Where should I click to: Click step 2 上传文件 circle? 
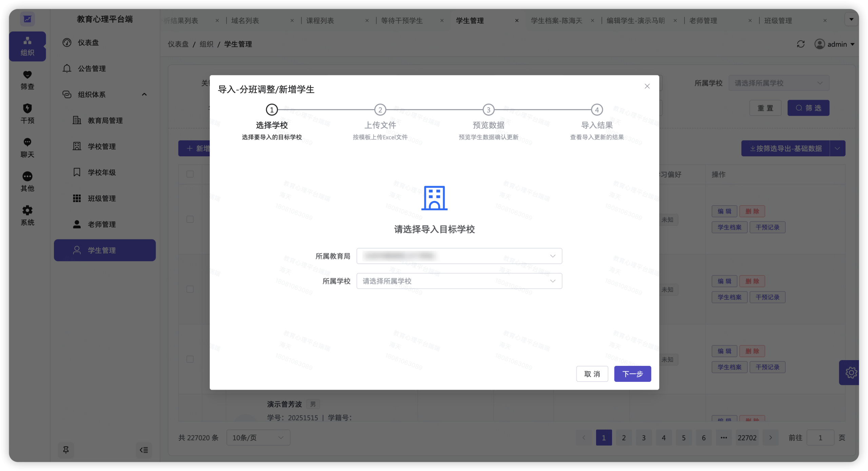380,110
